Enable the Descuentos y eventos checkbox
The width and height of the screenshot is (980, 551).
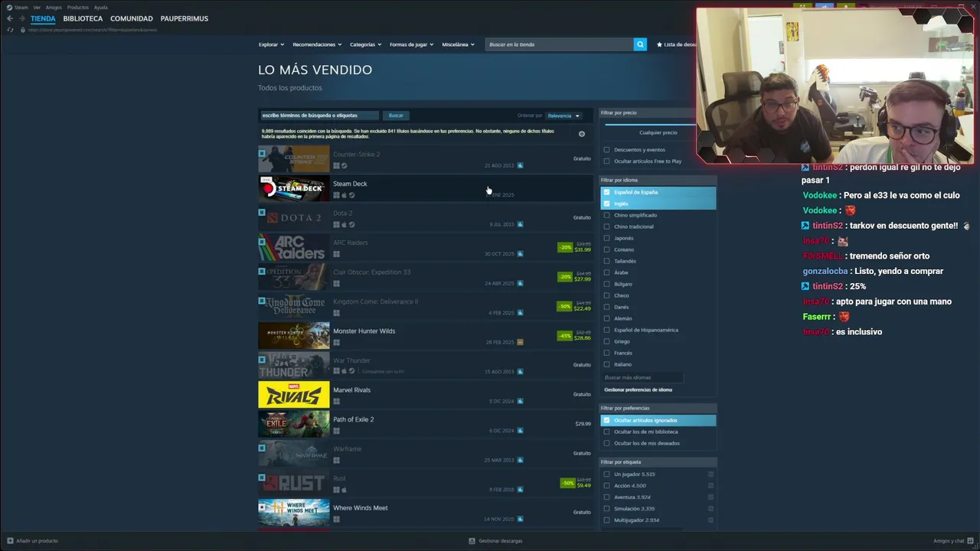click(607, 150)
